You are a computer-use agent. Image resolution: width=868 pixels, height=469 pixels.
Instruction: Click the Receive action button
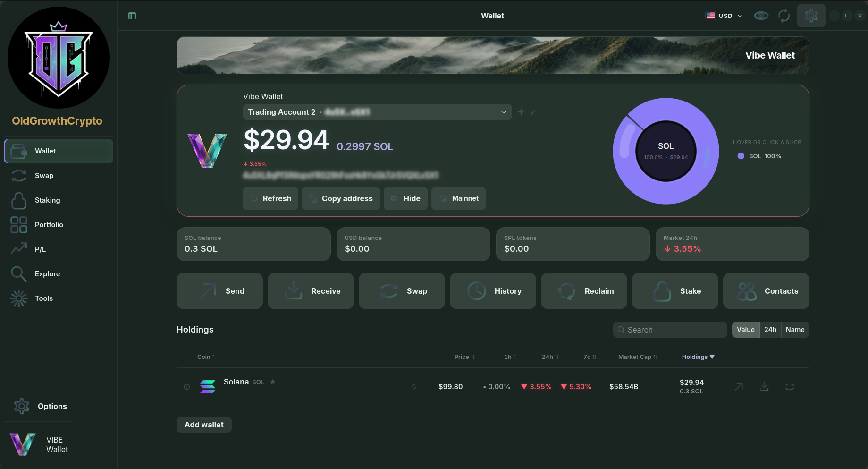click(x=311, y=291)
